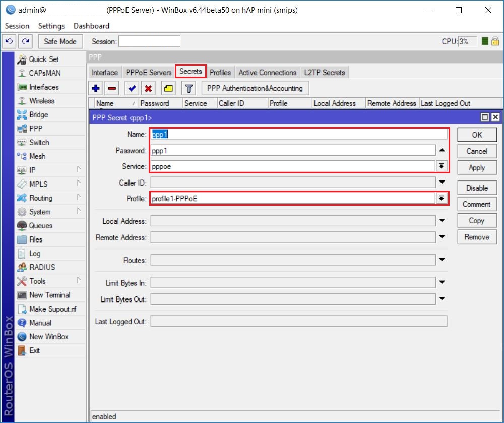Open the Service dropdown list
504x423 pixels.
click(442, 166)
